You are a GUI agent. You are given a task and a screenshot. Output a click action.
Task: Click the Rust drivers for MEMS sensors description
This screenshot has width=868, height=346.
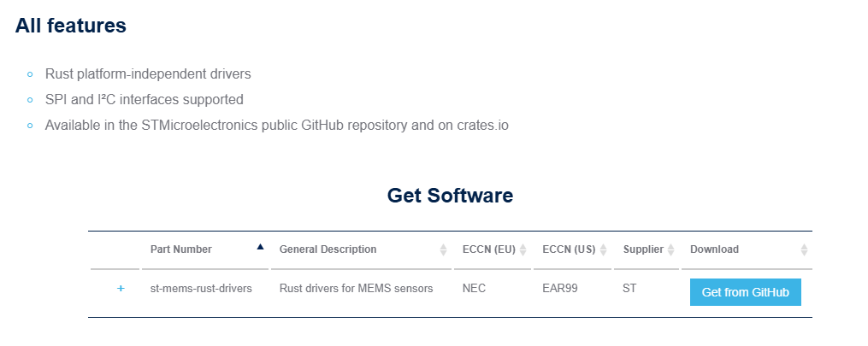356,289
